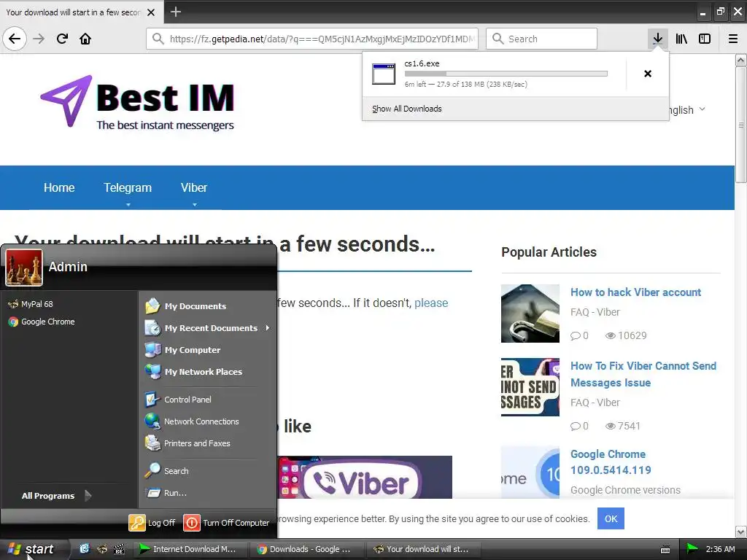Image resolution: width=747 pixels, height=560 pixels.
Task: Expand My Recent Documents submenu
Action: tap(208, 327)
